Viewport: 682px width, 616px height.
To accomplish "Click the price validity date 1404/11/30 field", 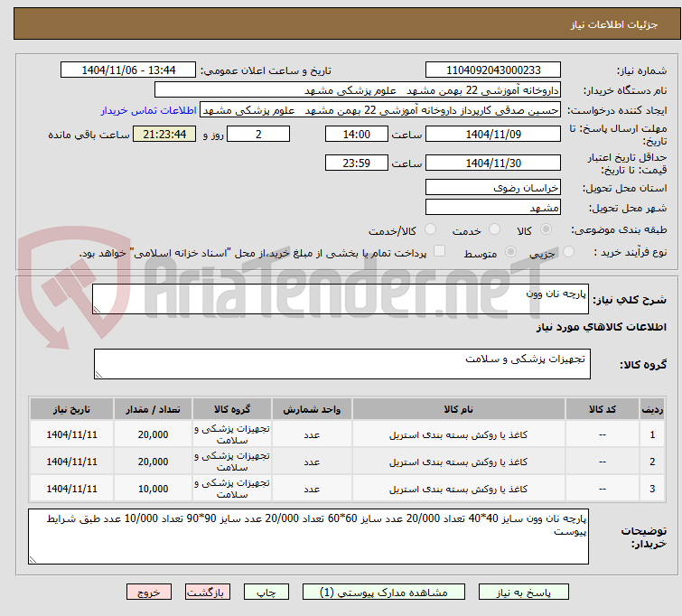I will point(493,163).
